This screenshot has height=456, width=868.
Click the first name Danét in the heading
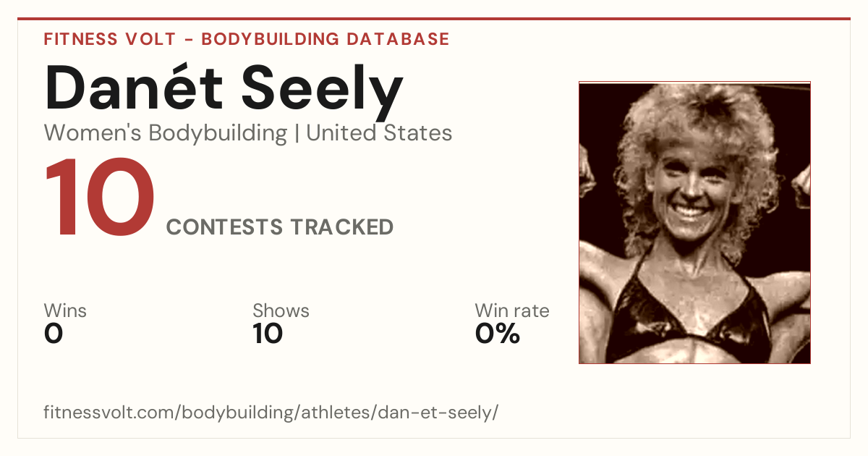click(x=135, y=86)
